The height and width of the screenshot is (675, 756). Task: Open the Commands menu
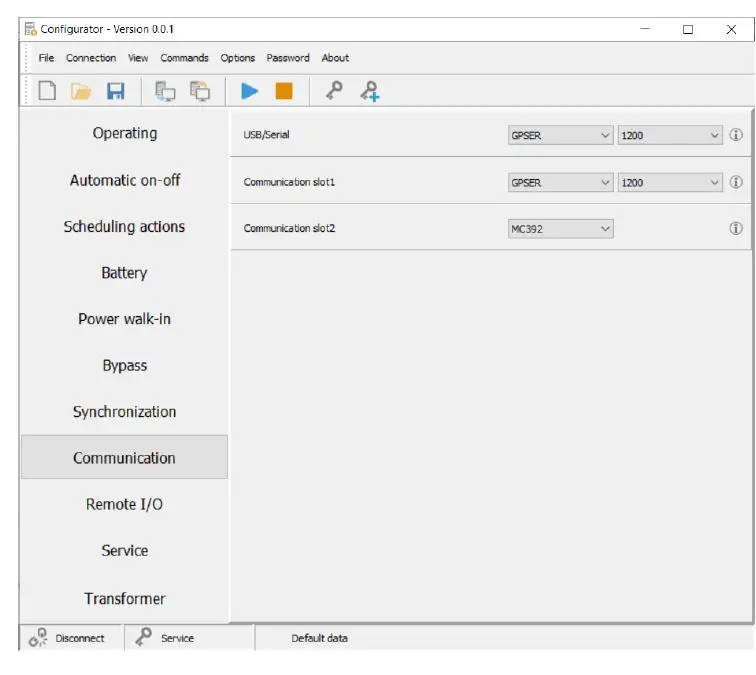185,58
